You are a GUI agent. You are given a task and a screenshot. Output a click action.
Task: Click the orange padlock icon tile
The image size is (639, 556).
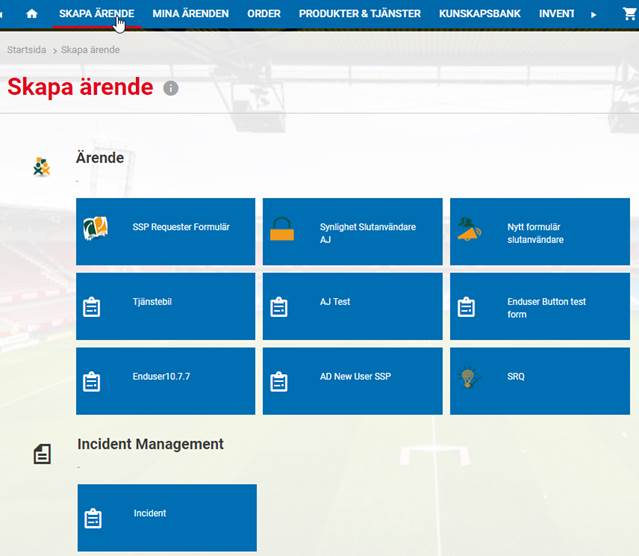(x=282, y=230)
